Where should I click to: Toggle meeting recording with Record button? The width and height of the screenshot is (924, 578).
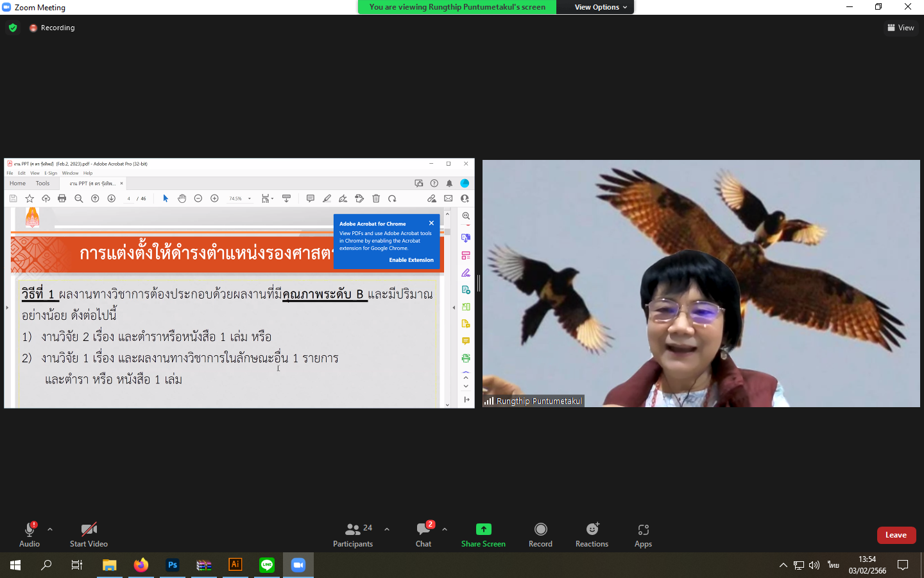pyautogui.click(x=540, y=534)
